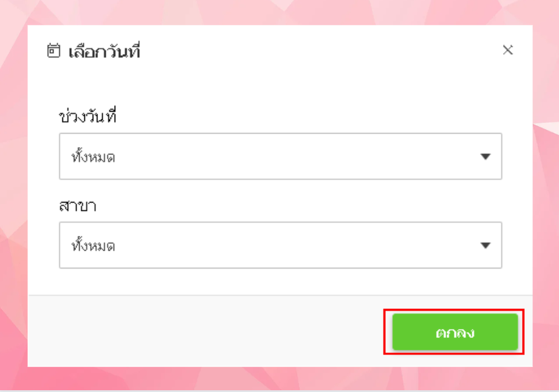Open the สาขา dropdown
This screenshot has height=392, width=559.
[x=280, y=245]
